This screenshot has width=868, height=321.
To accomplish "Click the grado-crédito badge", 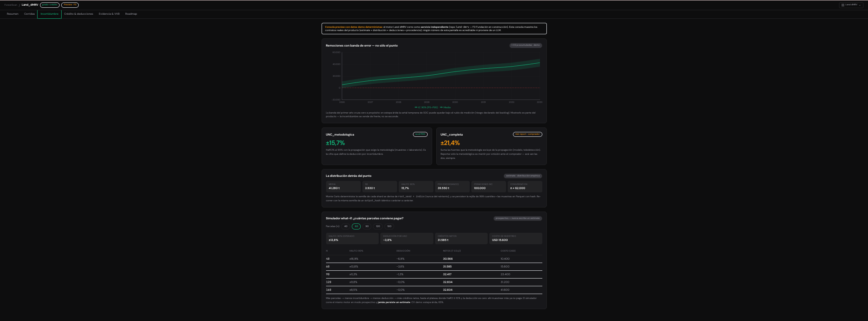I will coord(50,5).
